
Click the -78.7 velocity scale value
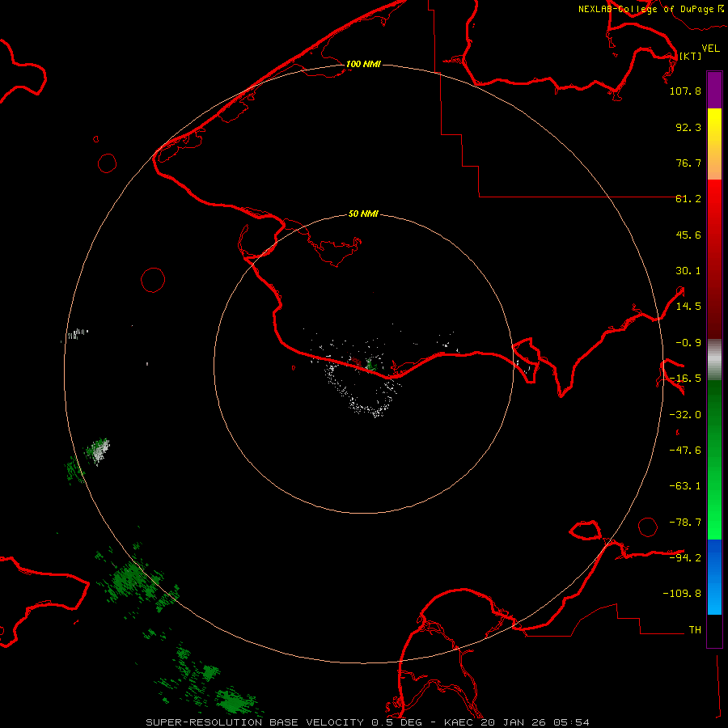pyautogui.click(x=685, y=523)
